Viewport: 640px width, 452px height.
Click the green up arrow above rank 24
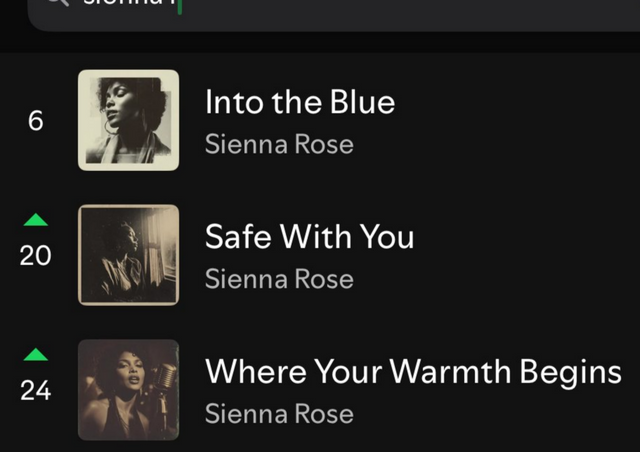[36, 354]
